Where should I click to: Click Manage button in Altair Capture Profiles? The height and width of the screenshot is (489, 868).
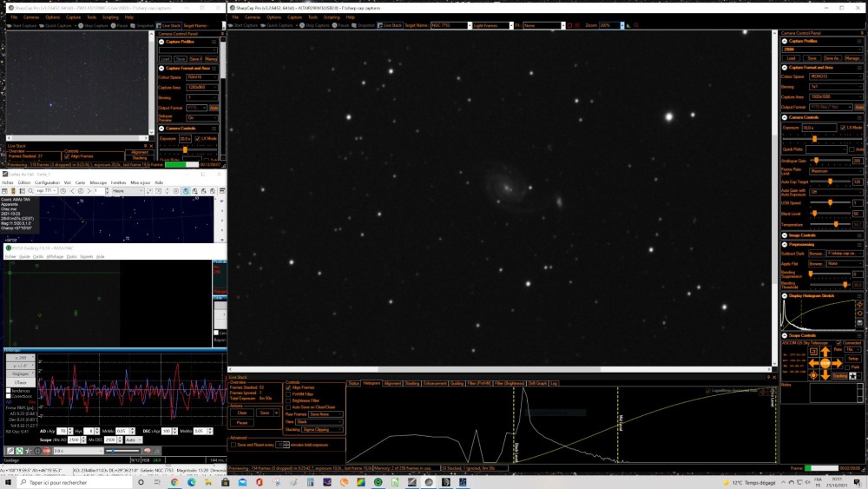[x=852, y=58]
